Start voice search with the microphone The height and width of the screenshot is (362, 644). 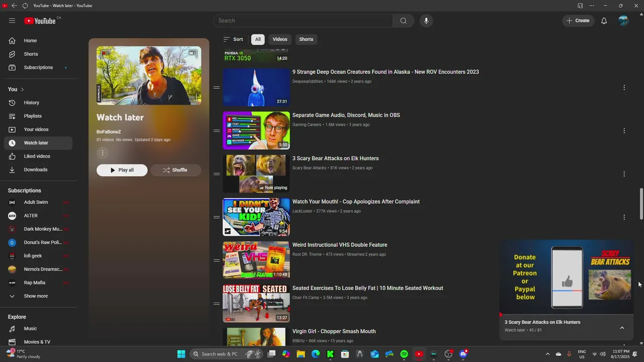click(x=426, y=21)
